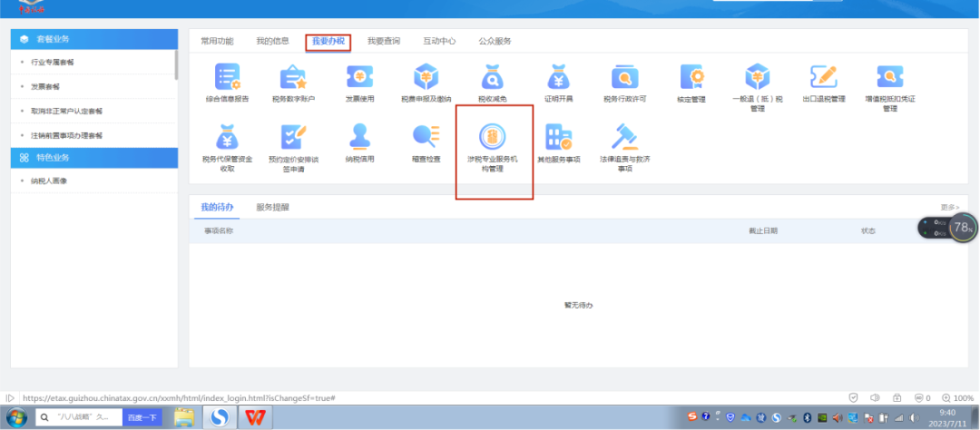This screenshot has width=980, height=430.
Task: Select the 我要办税 tab
Action: point(328,42)
